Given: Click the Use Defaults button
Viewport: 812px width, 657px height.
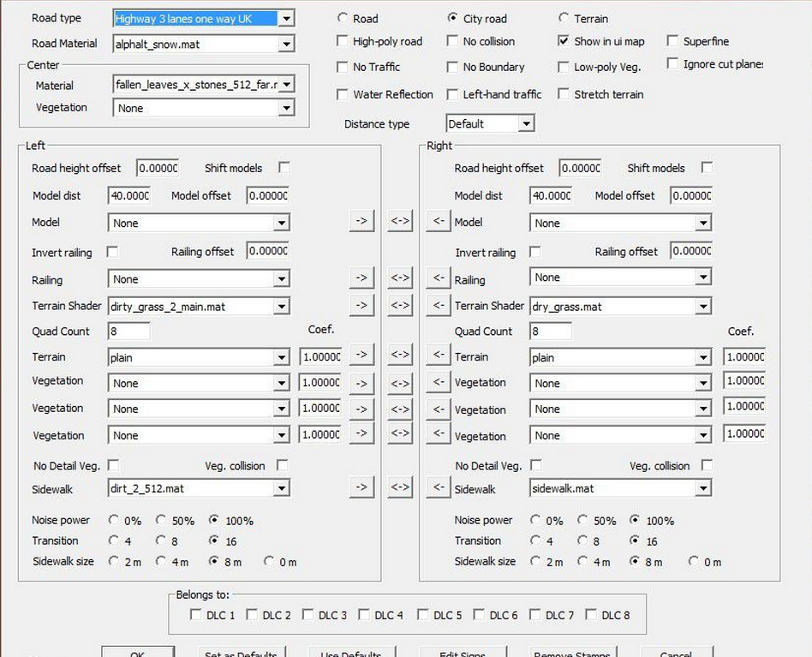Looking at the screenshot, I should click(351, 652).
